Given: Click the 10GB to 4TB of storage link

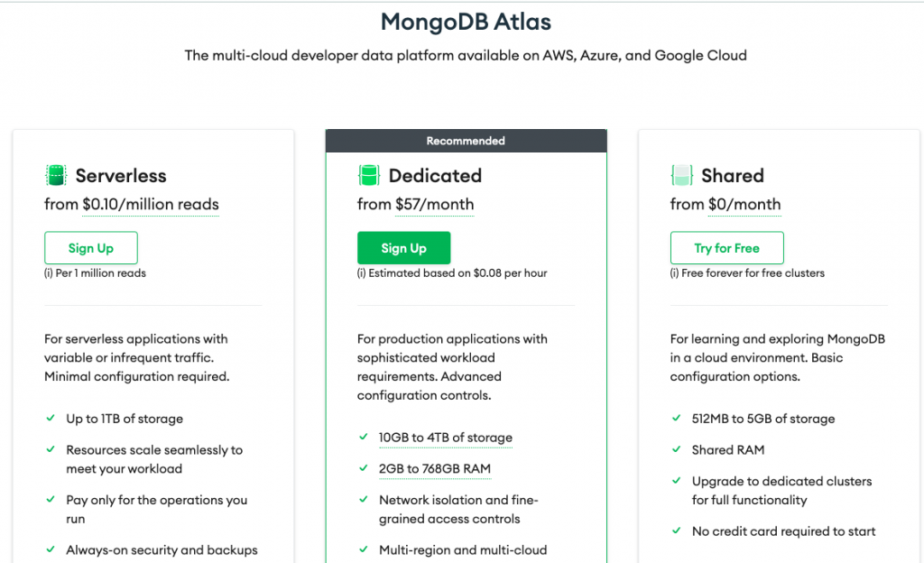Looking at the screenshot, I should click(446, 438).
